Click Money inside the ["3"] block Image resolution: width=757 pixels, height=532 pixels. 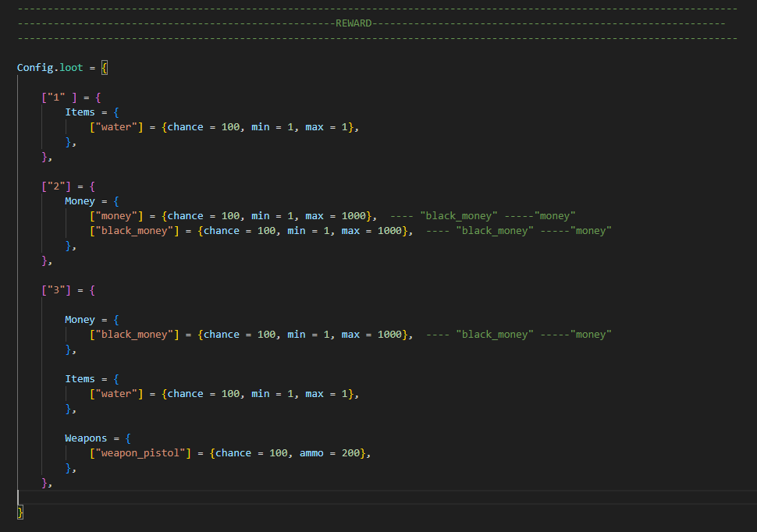coord(80,320)
